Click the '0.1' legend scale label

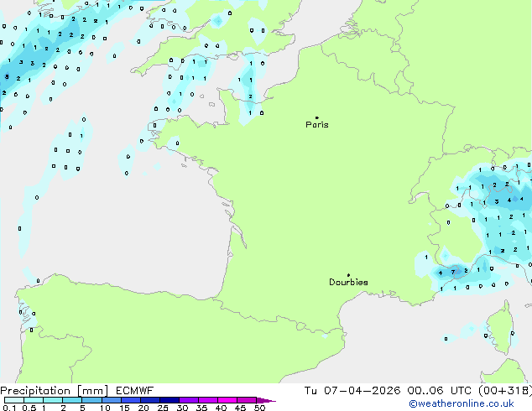(9, 408)
